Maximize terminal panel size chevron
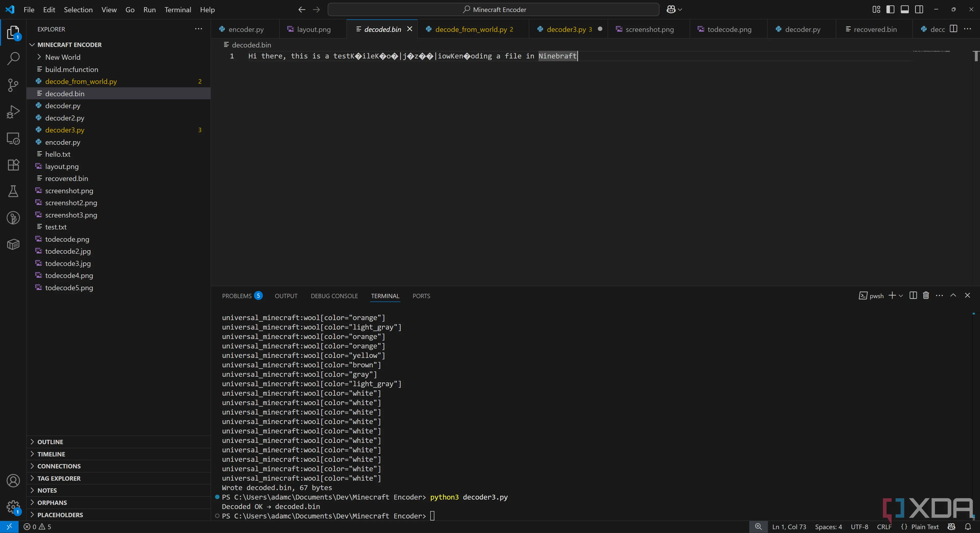 pos(953,296)
